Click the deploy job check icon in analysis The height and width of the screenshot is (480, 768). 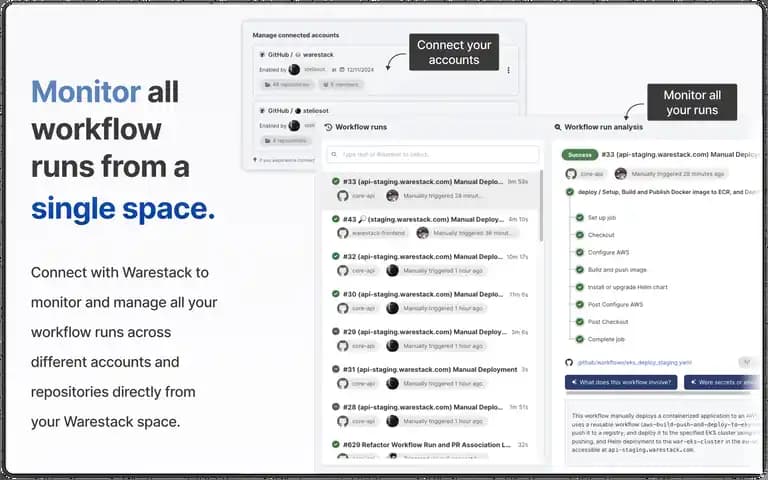570,192
